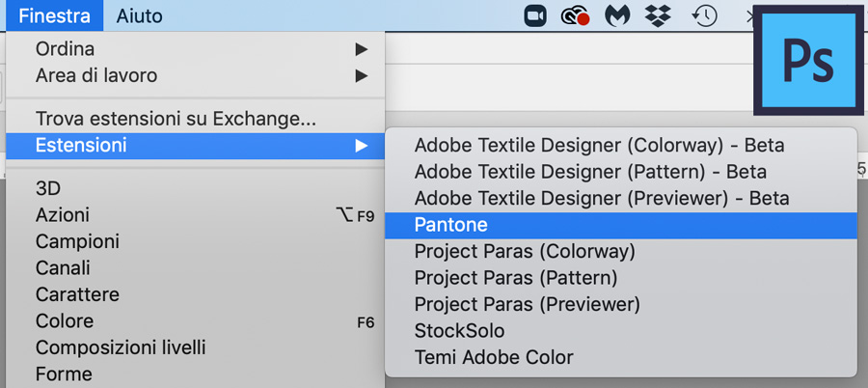
Task: Expand the Ordina submenu arrow
Action: click(362, 49)
